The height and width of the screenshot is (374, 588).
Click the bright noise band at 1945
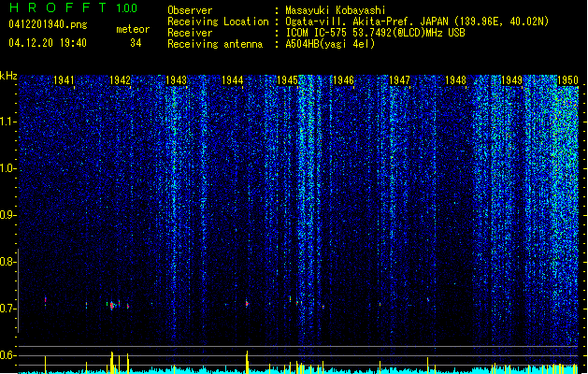coord(308,210)
